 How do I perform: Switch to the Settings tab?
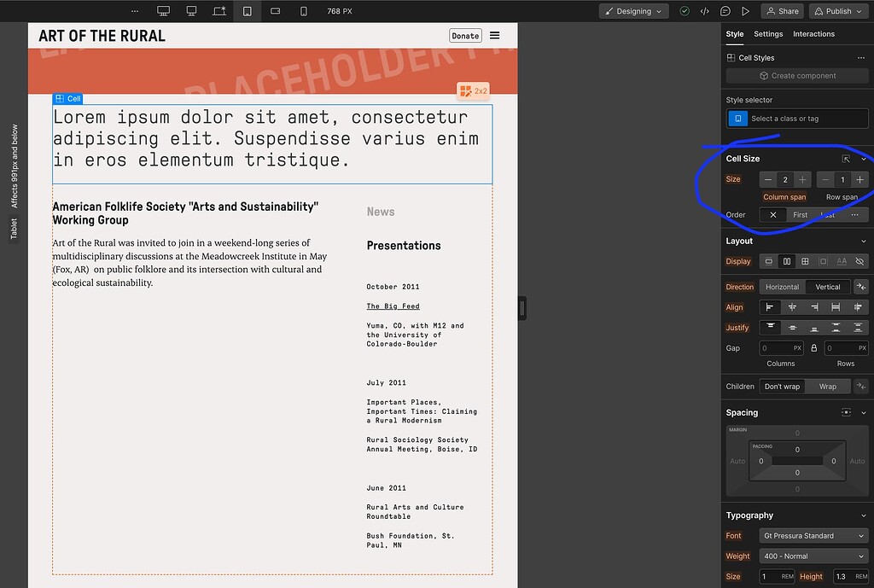click(x=768, y=34)
